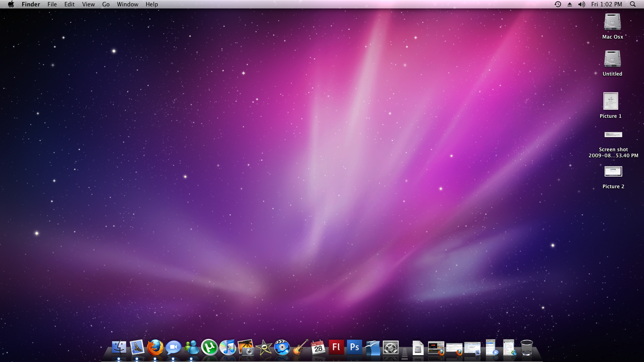This screenshot has height=362, width=644.
Task: Launch iMovie star icon in Dock
Action: pos(264,348)
